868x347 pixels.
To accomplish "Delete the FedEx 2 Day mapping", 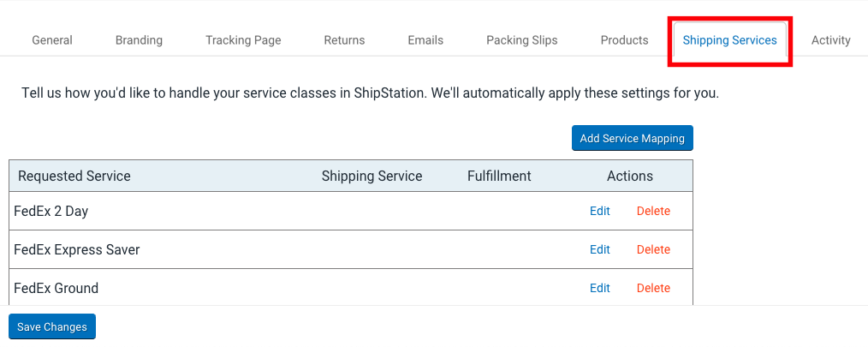I will pyautogui.click(x=653, y=211).
